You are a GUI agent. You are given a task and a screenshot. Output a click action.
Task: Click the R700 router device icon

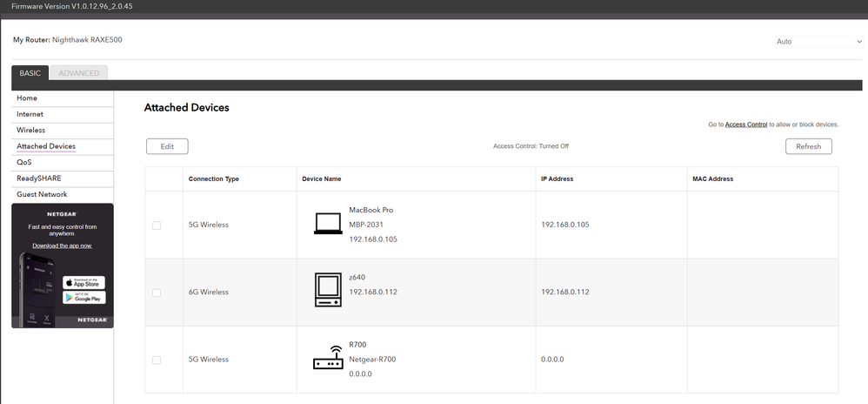tap(328, 359)
